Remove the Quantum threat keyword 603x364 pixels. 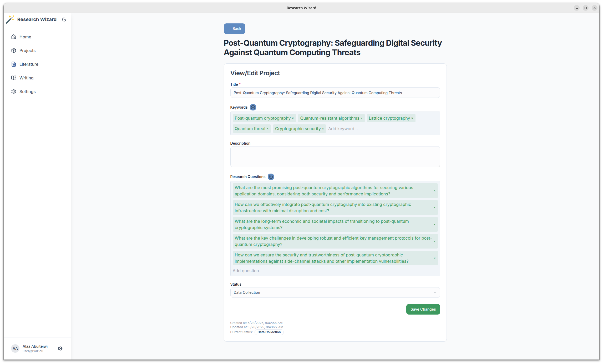[x=268, y=129]
